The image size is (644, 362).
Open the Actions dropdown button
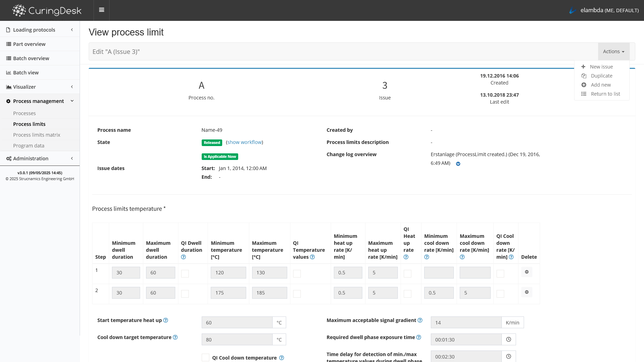[613, 51]
